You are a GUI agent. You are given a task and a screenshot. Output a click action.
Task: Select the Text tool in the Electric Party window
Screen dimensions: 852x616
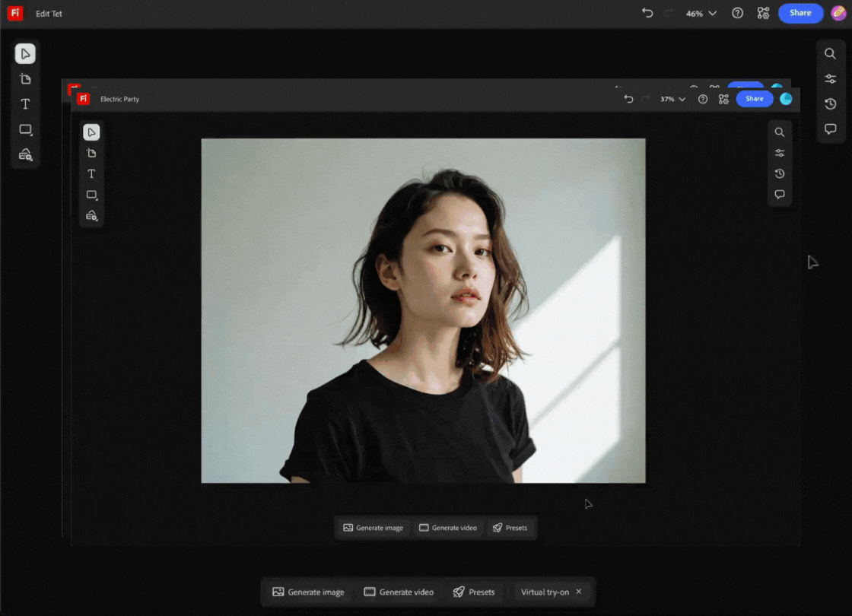(91, 174)
